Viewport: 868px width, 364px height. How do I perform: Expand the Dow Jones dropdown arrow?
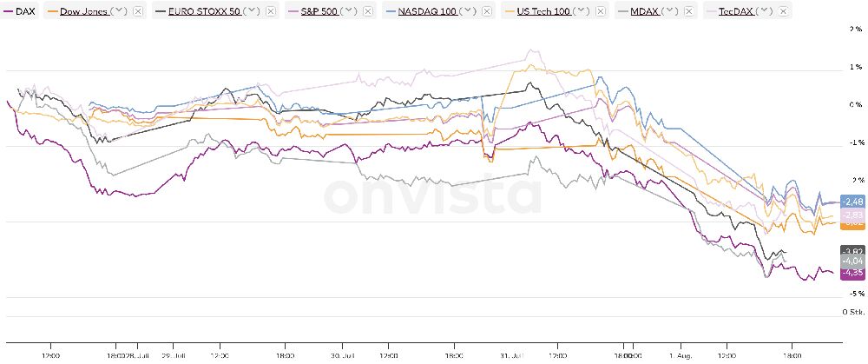120,11
